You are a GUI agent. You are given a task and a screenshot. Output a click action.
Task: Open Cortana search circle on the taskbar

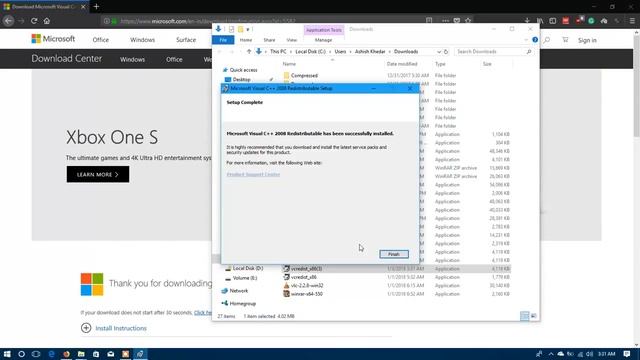coord(21,354)
